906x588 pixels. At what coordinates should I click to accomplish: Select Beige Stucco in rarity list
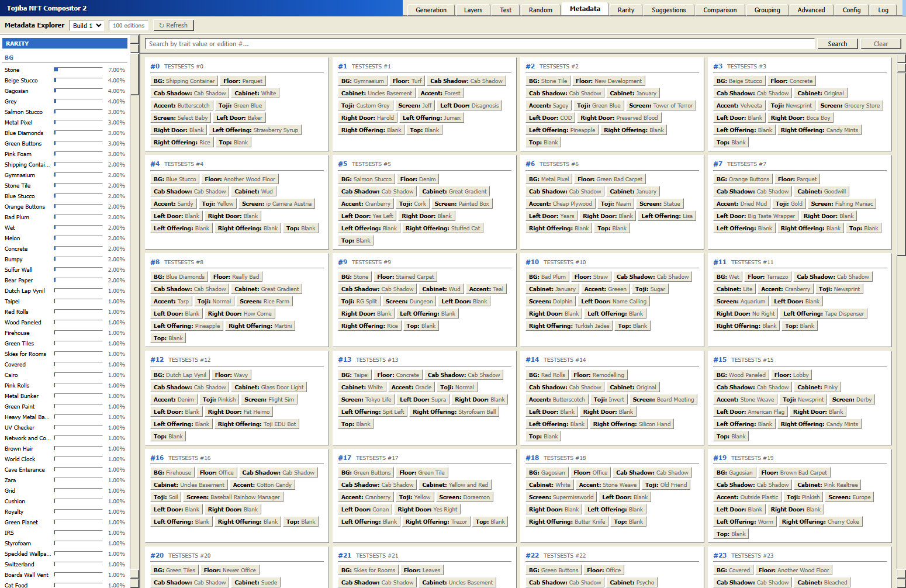click(21, 81)
